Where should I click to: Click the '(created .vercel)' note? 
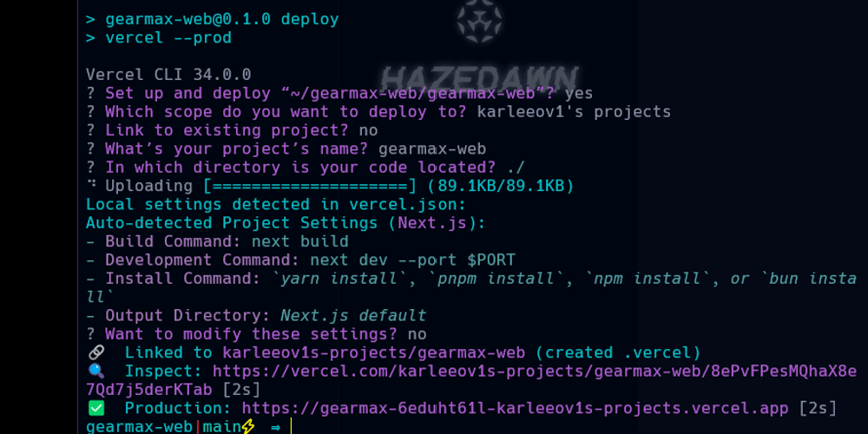(618, 352)
